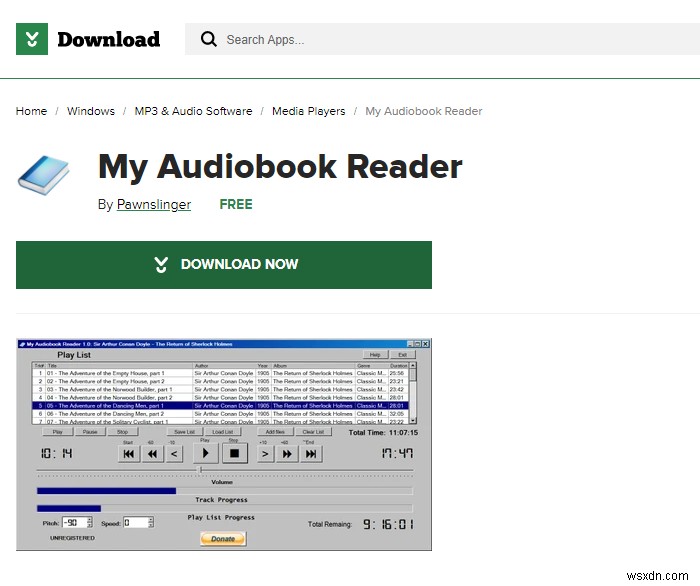The height and width of the screenshot is (586, 700).
Task: Open the Pawnslinger developer link
Action: (154, 204)
